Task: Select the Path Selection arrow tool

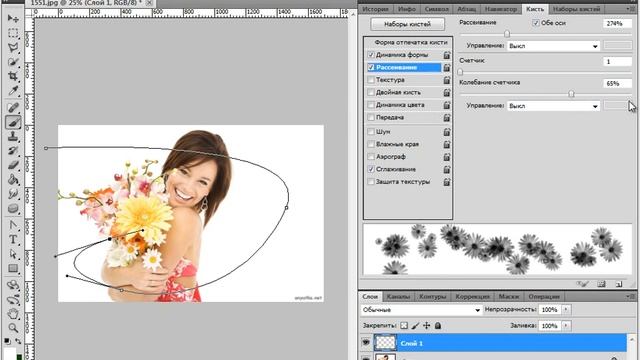Action: [13, 254]
